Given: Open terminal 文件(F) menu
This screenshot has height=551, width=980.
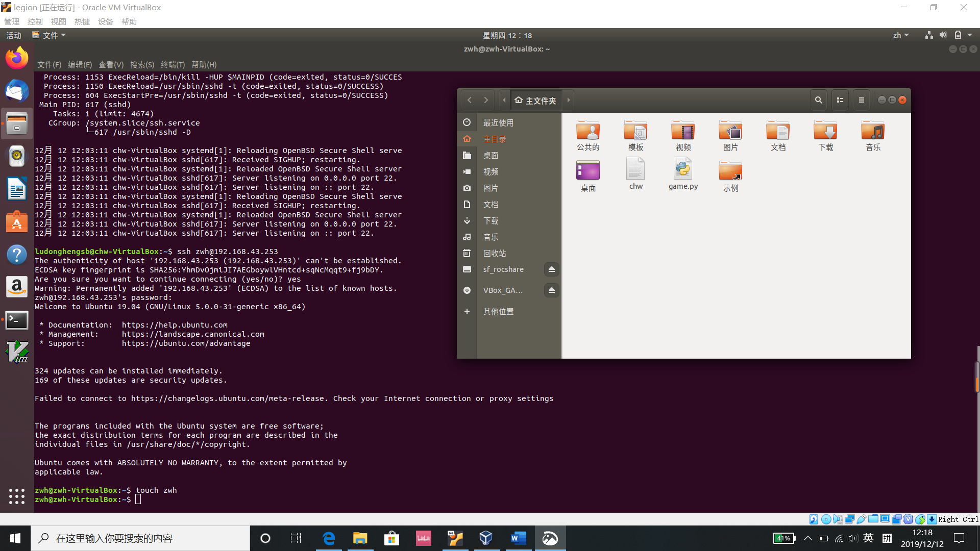Looking at the screenshot, I should pyautogui.click(x=49, y=65).
